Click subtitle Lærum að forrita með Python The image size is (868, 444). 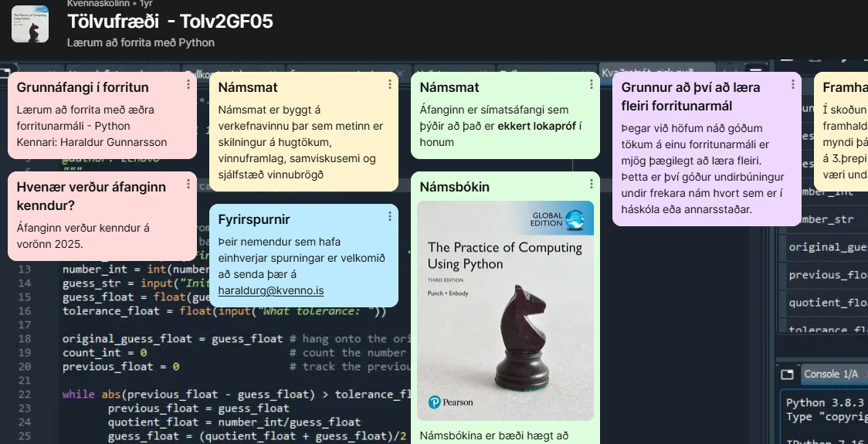[x=141, y=42]
